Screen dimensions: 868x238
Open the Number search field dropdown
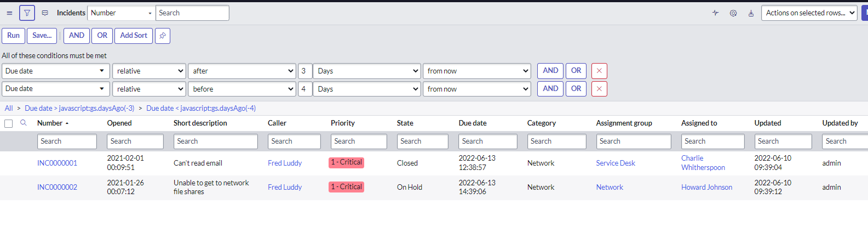click(121, 13)
